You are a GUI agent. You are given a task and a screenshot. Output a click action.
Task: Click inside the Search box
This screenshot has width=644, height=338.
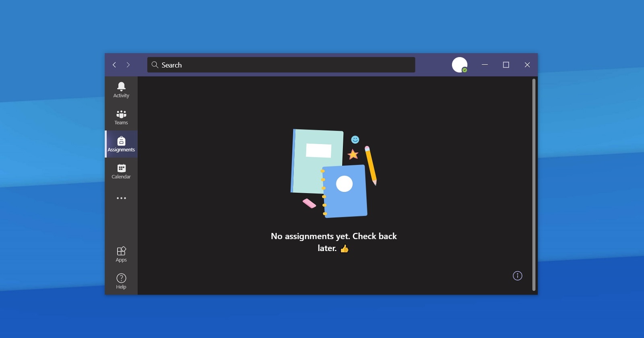tap(281, 65)
